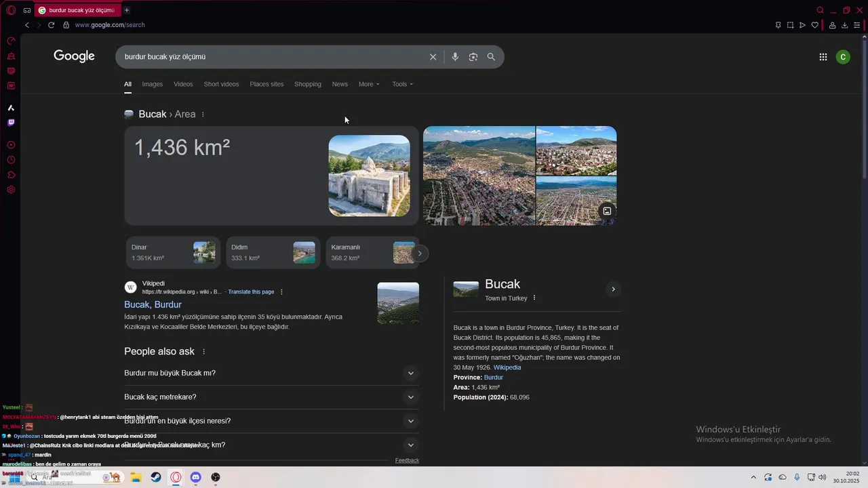The image size is (868, 488).
Task: Start voice search with microphone icon
Action: 455,57
